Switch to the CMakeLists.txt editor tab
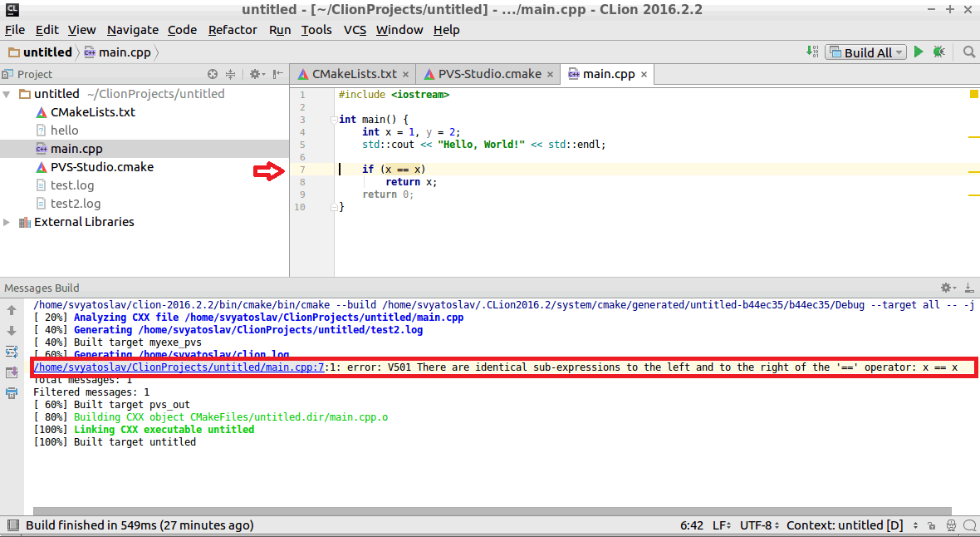The image size is (980, 537). 354,75
